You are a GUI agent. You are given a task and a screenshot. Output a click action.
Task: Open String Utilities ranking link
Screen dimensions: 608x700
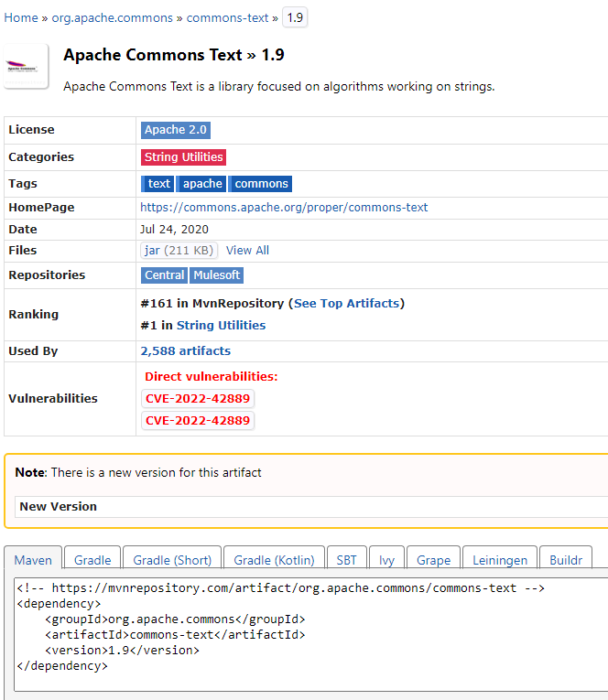tap(221, 326)
